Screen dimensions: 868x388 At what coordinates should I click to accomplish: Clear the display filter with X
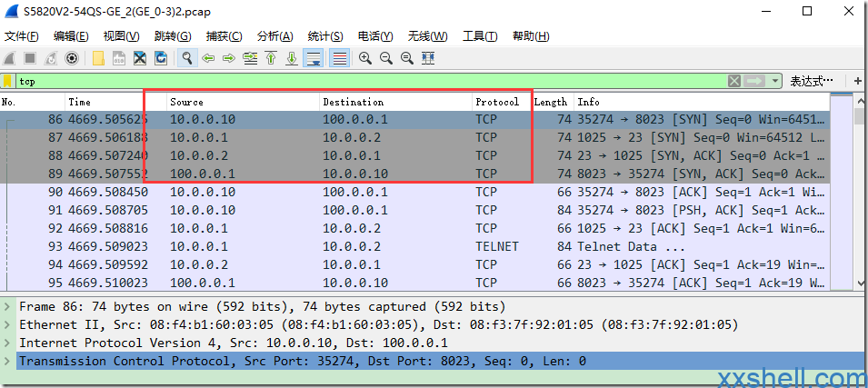734,82
